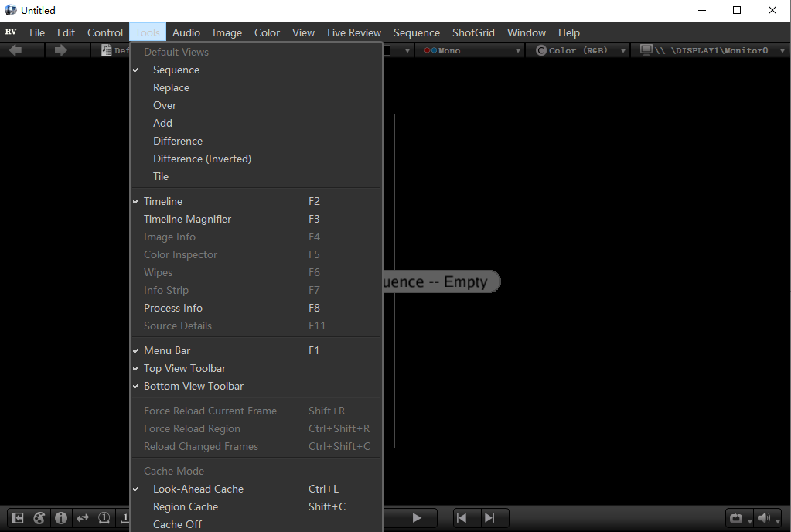This screenshot has height=532, width=791.
Task: Open the Mono stereo mode dropdown
Action: tap(472, 50)
